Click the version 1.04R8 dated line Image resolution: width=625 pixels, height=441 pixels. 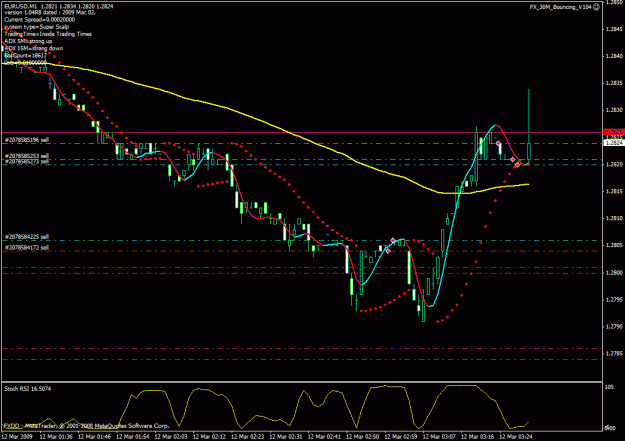pyautogui.click(x=50, y=13)
